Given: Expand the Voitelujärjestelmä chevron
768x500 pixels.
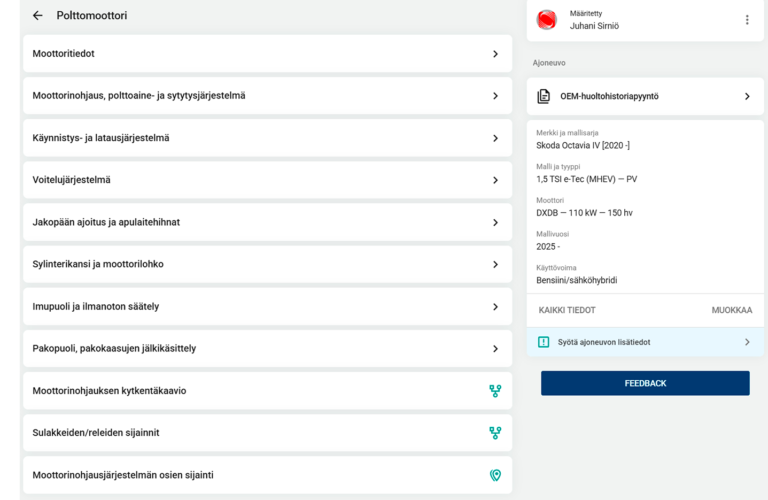Looking at the screenshot, I should coord(495,180).
